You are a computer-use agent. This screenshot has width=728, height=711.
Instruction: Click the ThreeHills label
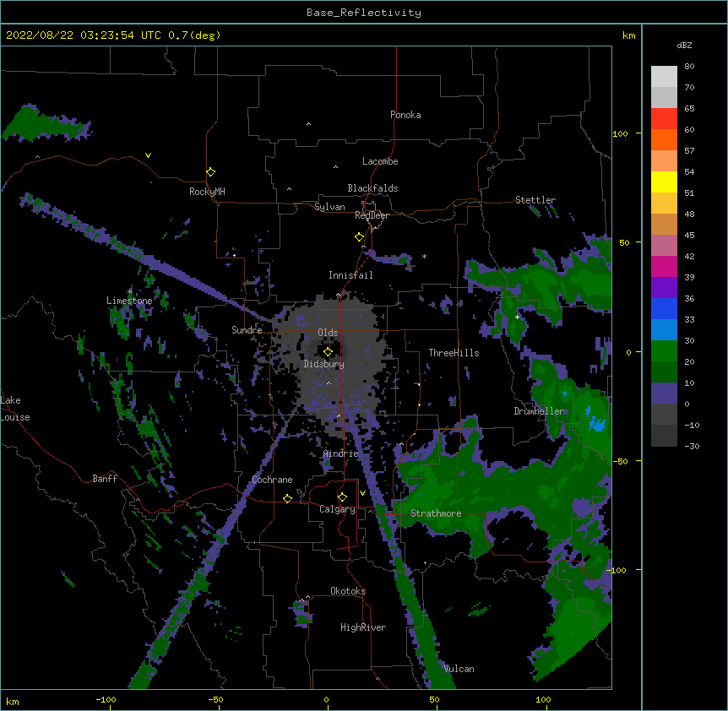(x=454, y=353)
